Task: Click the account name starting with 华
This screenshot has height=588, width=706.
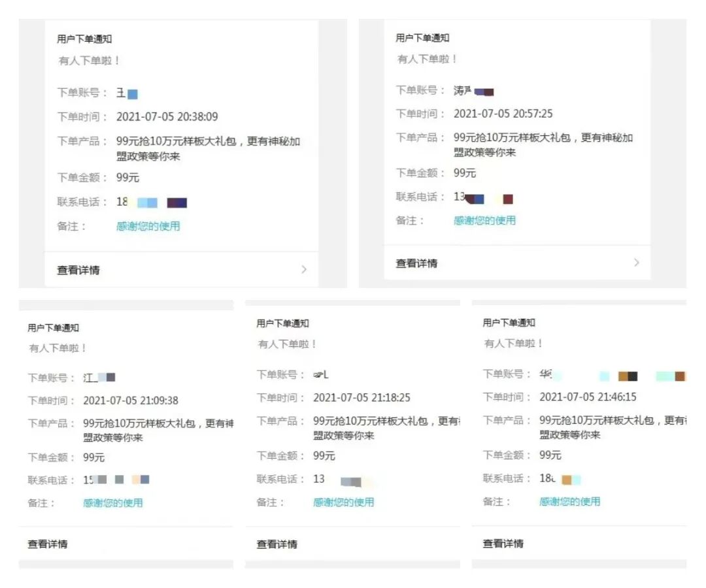Action: click(613, 376)
